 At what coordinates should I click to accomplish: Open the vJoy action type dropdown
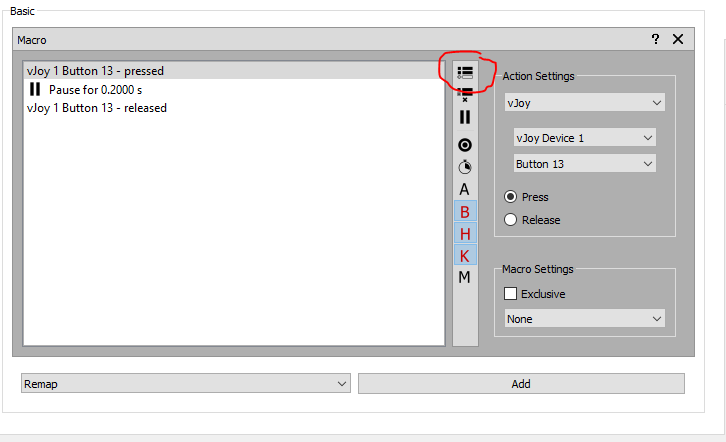click(584, 102)
